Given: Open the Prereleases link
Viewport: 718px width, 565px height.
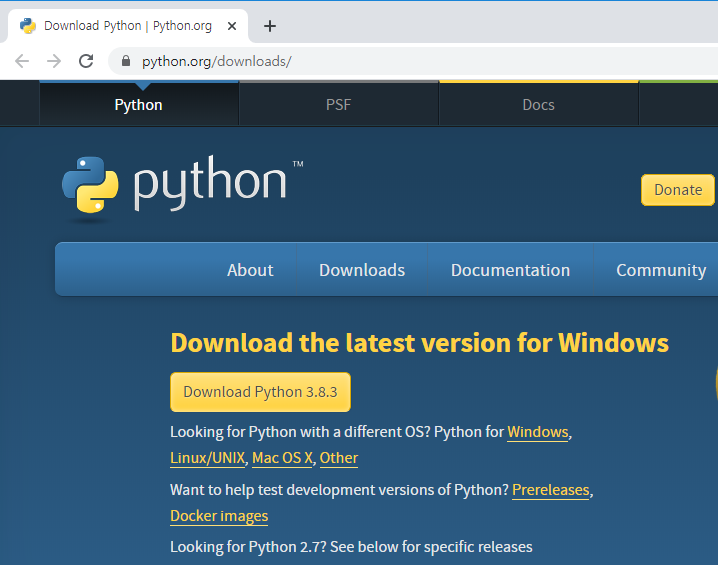Looking at the screenshot, I should click(x=550, y=490).
